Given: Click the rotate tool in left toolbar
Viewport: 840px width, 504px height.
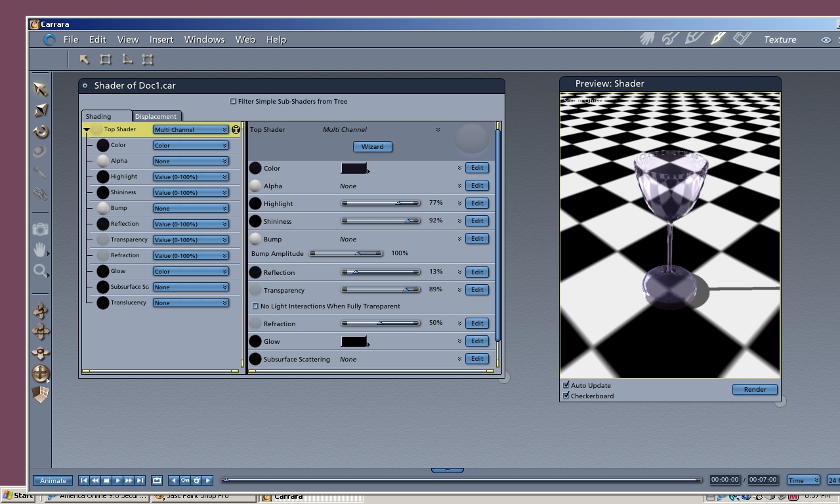Looking at the screenshot, I should tap(41, 131).
